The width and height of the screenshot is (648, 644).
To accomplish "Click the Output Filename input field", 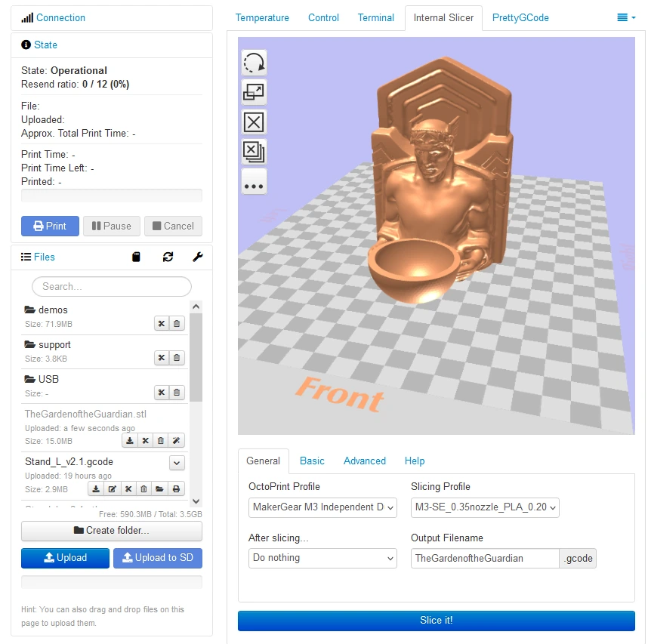I will 485,558.
